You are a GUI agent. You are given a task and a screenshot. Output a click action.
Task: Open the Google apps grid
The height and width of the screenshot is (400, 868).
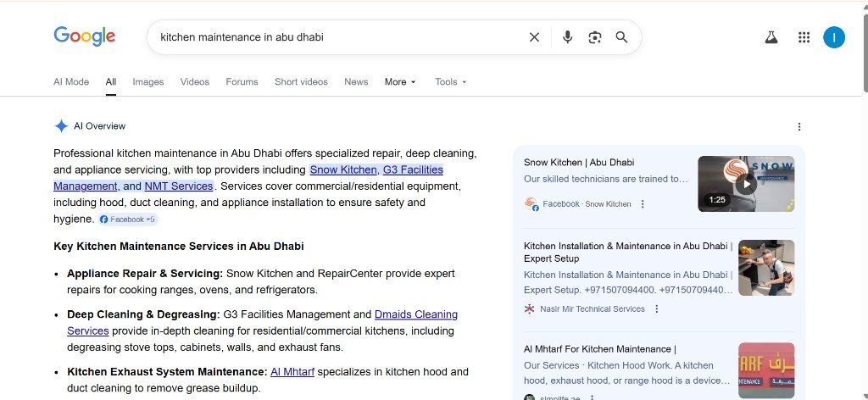[804, 37]
